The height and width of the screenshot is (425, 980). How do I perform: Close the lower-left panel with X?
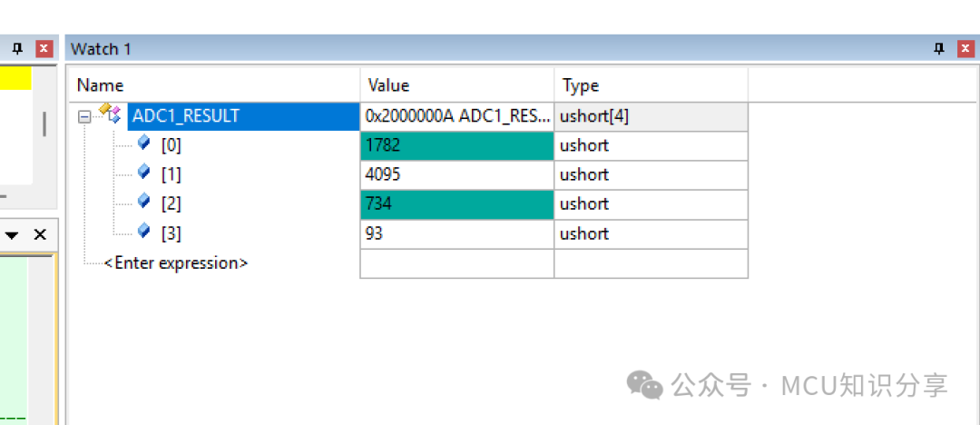[x=40, y=234]
